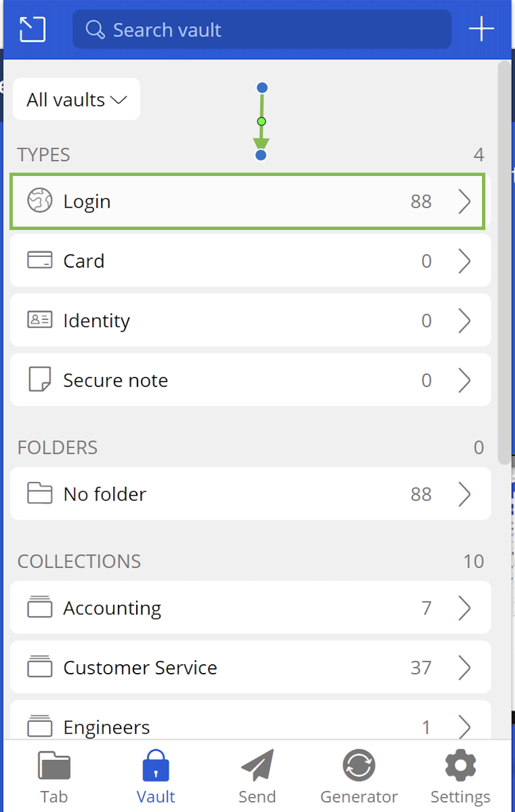Viewport: 515px width, 812px height.
Task: Expand the Customer Service collection chevron
Action: pyautogui.click(x=464, y=668)
